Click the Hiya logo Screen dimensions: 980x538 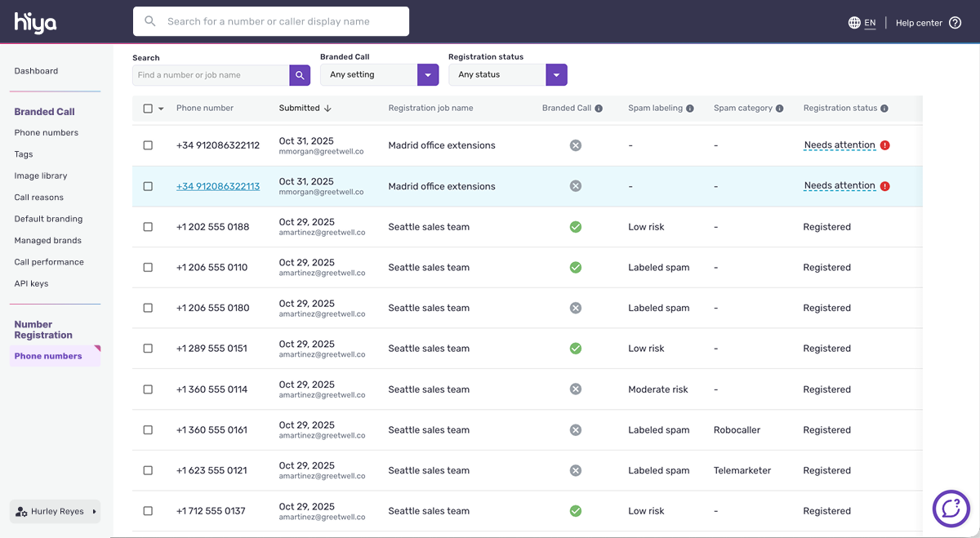[x=35, y=23]
